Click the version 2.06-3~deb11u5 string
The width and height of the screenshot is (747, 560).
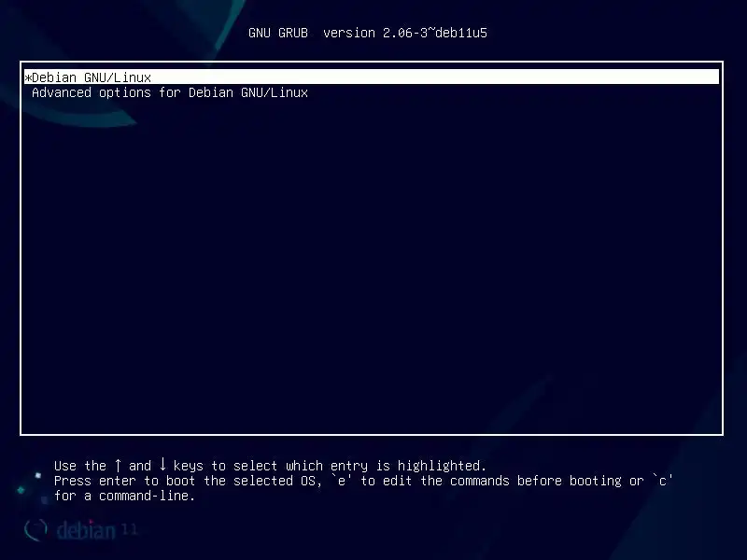405,33
